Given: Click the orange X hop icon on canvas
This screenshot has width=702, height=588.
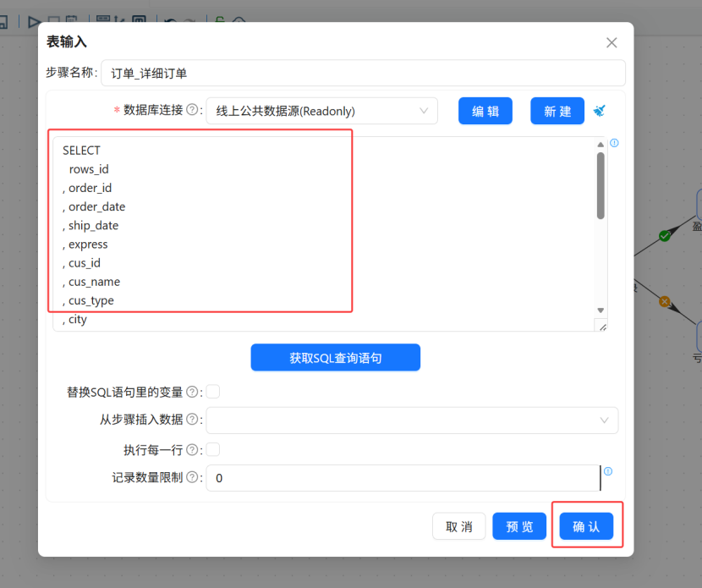Looking at the screenshot, I should pyautogui.click(x=665, y=301).
